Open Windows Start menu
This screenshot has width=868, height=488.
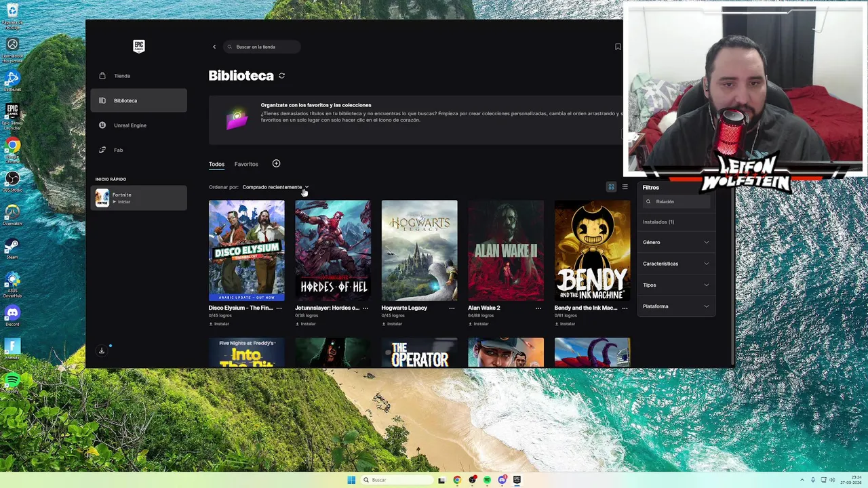tap(351, 480)
